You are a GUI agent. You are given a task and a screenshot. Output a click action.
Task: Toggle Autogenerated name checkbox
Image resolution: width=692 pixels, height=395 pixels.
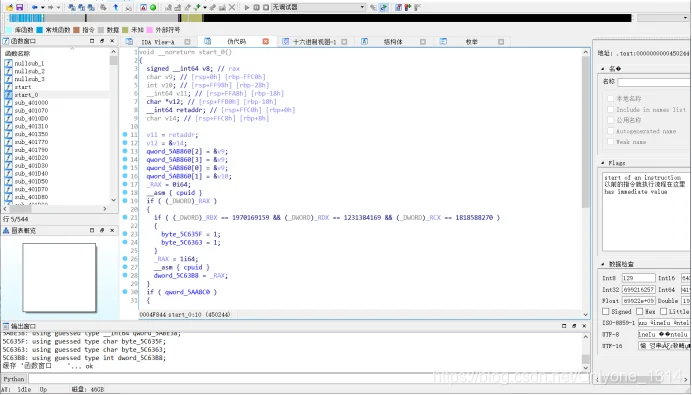coord(611,131)
